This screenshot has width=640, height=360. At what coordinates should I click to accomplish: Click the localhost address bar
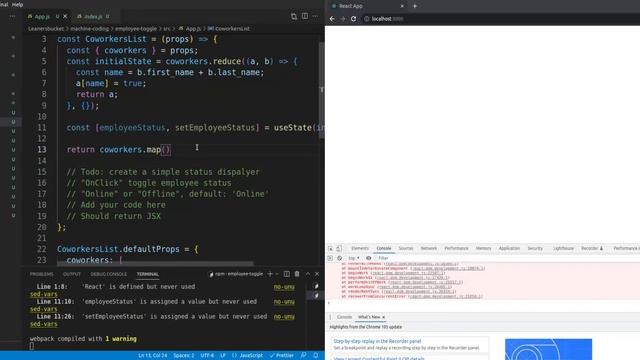pos(500,19)
